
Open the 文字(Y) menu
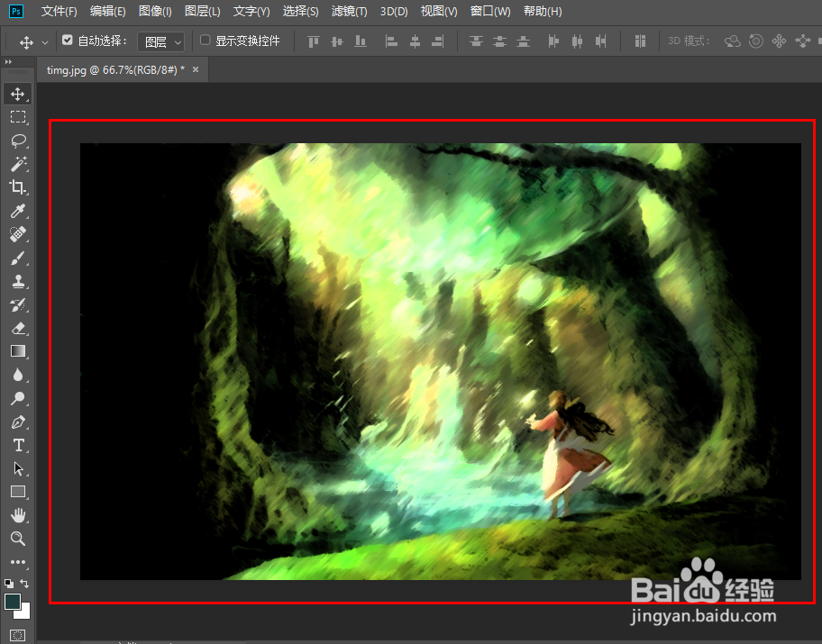pos(251,11)
